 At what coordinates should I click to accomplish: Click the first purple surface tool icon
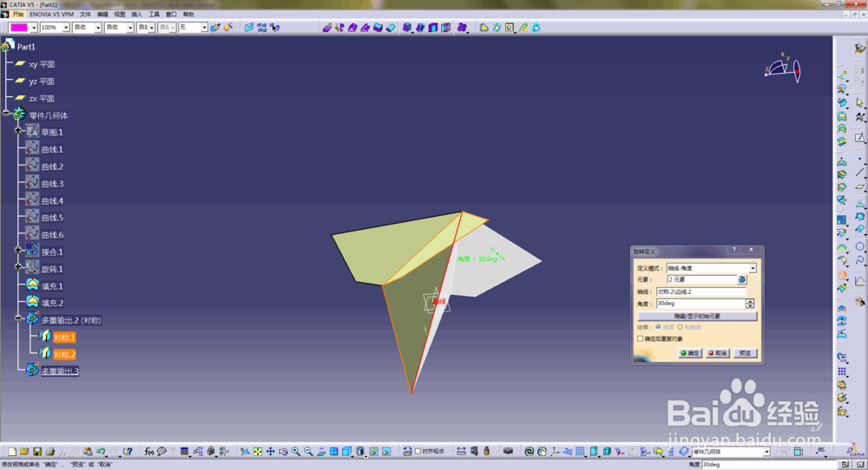point(327,27)
